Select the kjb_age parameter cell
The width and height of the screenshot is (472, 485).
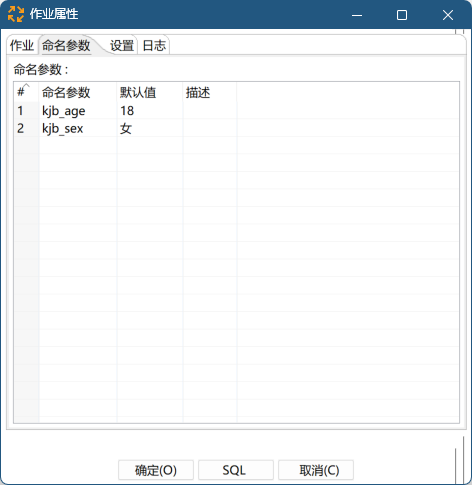[78, 111]
